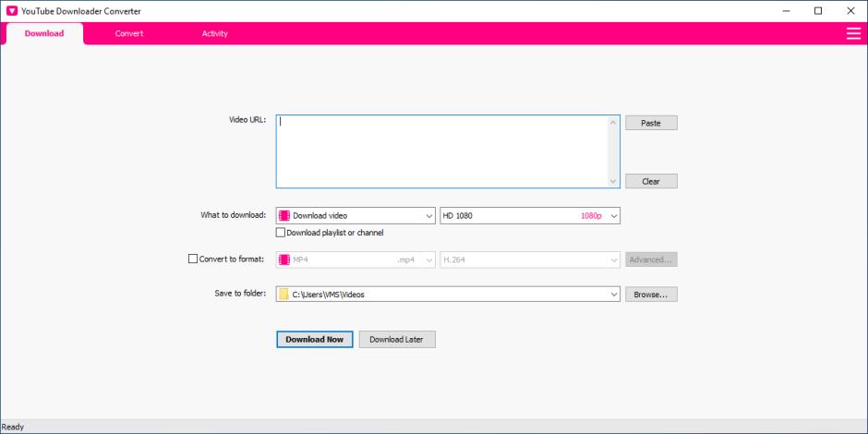Click the URL box scroll up arrow
Viewport: 868px width, 434px height.
point(613,122)
